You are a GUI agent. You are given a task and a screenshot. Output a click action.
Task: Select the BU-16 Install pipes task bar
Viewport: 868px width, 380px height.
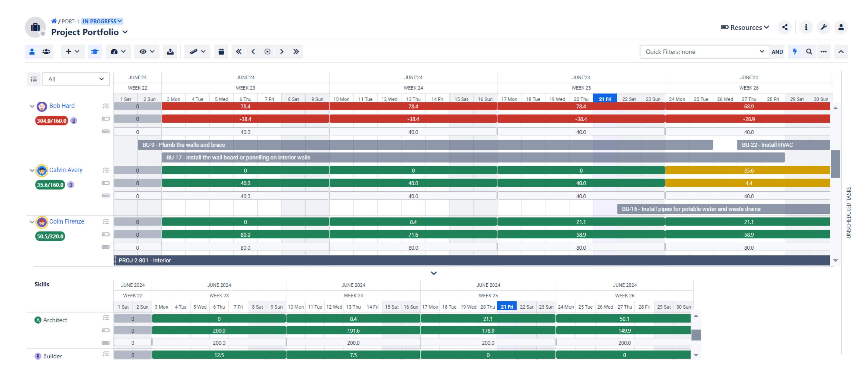pos(723,209)
